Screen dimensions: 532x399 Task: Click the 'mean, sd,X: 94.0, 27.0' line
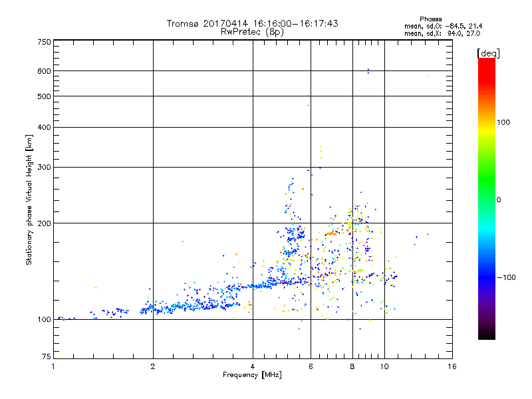pos(442,33)
